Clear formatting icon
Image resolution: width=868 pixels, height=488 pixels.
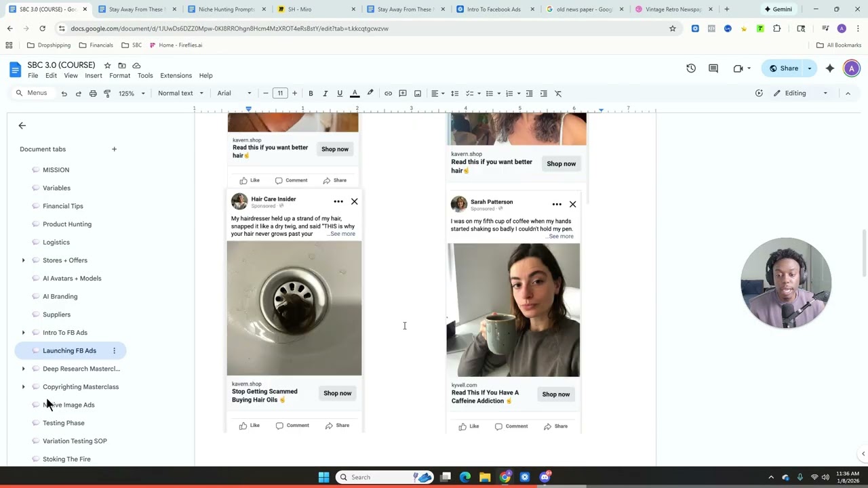(x=558, y=94)
